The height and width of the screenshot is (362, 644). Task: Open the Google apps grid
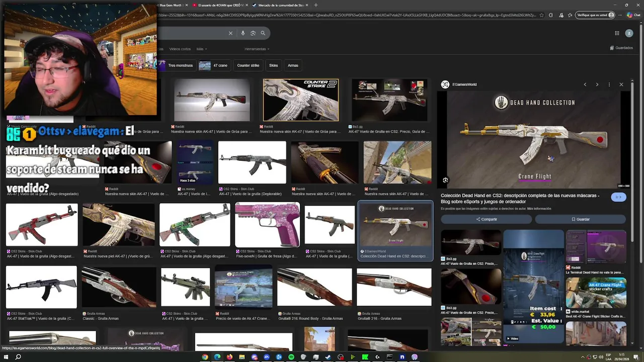(617, 33)
